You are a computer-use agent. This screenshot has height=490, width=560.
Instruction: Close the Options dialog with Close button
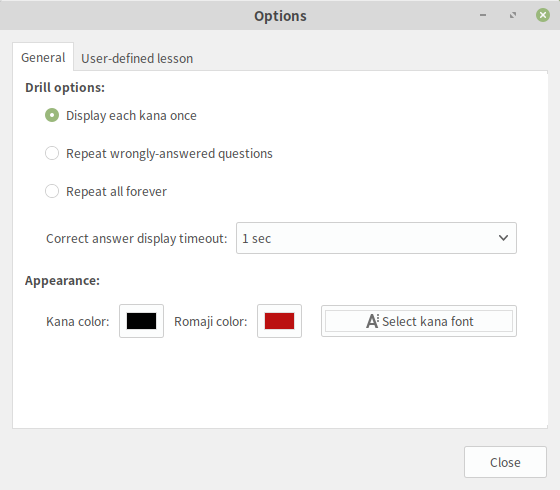[505, 462]
